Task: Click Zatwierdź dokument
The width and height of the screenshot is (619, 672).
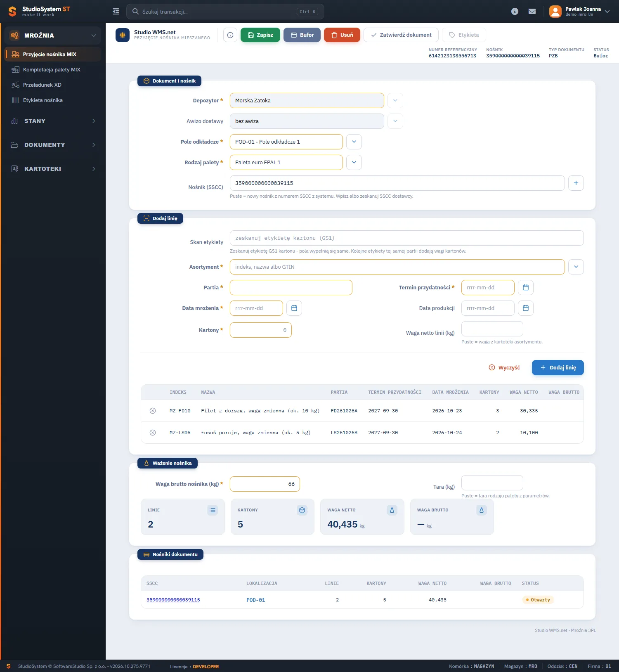Action: 401,35
